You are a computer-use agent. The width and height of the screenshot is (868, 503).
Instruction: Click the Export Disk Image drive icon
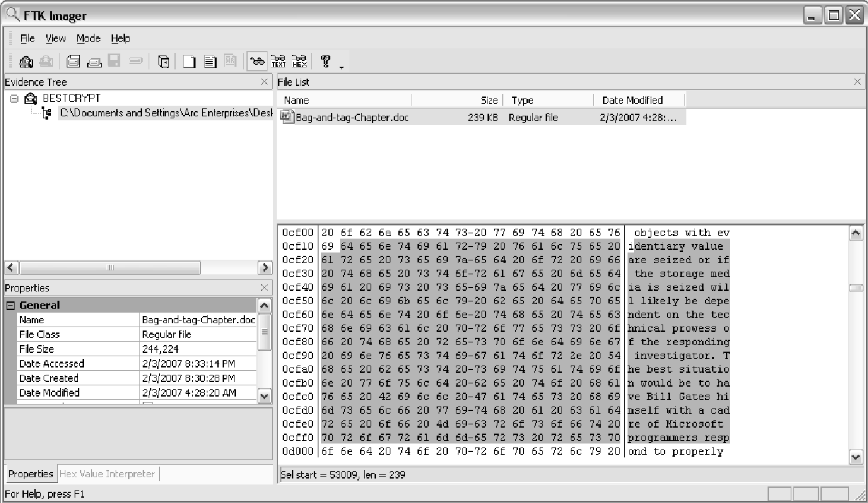[94, 61]
